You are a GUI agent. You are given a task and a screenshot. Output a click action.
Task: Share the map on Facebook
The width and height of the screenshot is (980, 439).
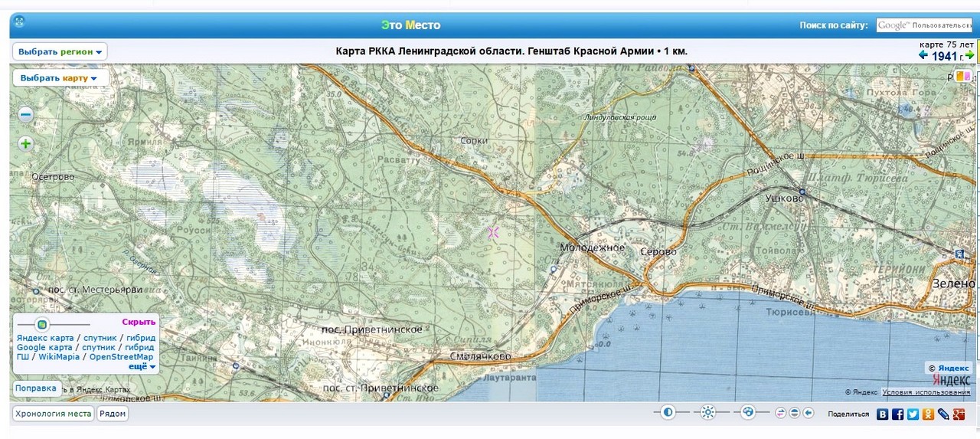tap(898, 414)
